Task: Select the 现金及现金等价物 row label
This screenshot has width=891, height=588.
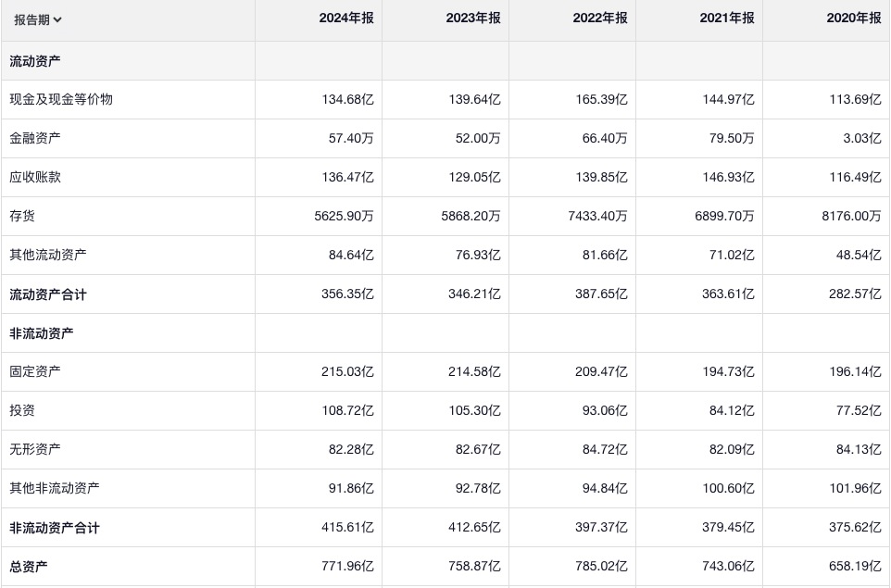Action: point(61,99)
